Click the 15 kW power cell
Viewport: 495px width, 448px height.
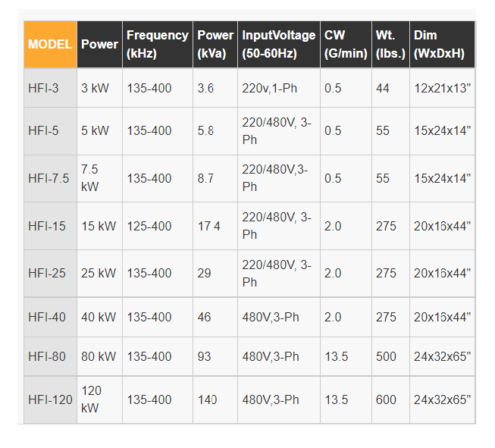click(x=99, y=226)
